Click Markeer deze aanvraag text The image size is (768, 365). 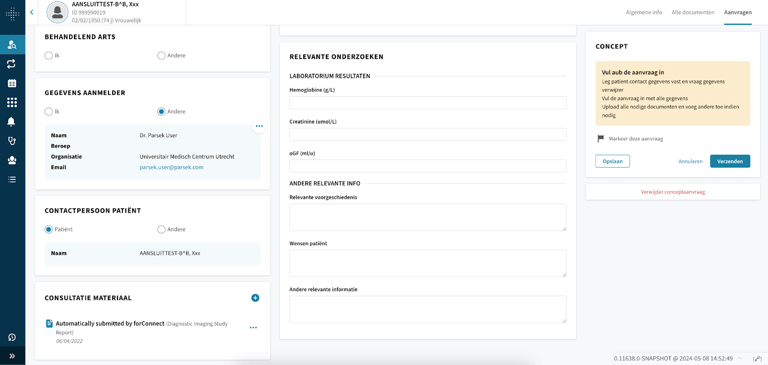click(636, 139)
